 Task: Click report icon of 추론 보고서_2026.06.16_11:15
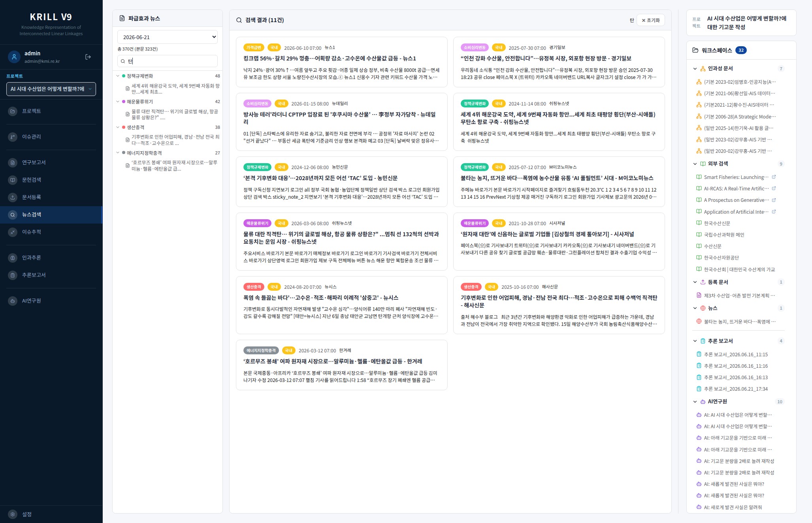(x=699, y=354)
